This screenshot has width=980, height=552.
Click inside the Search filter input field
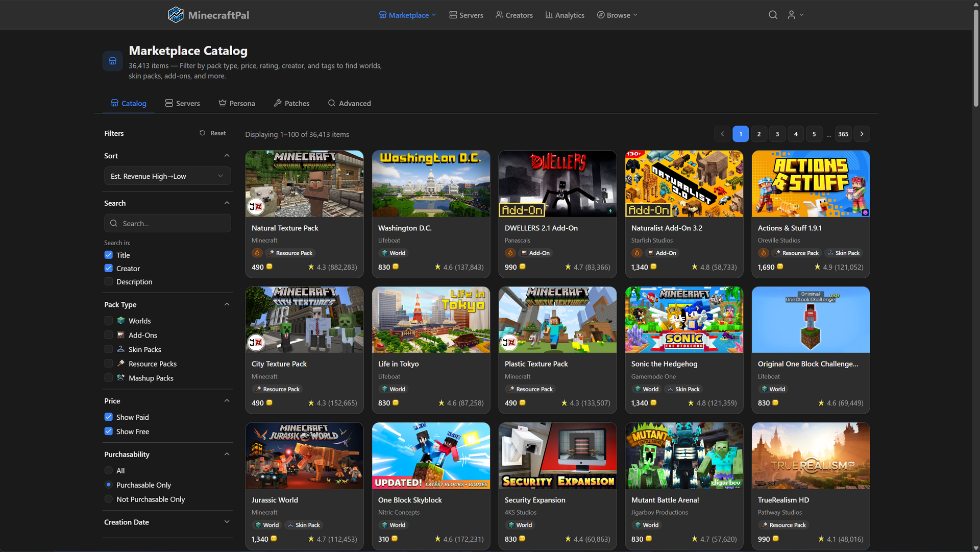coord(167,223)
